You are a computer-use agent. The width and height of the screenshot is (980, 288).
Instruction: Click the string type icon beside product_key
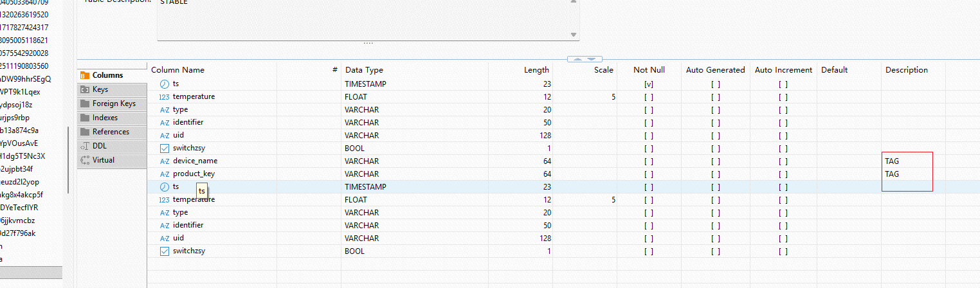pyautogui.click(x=165, y=174)
